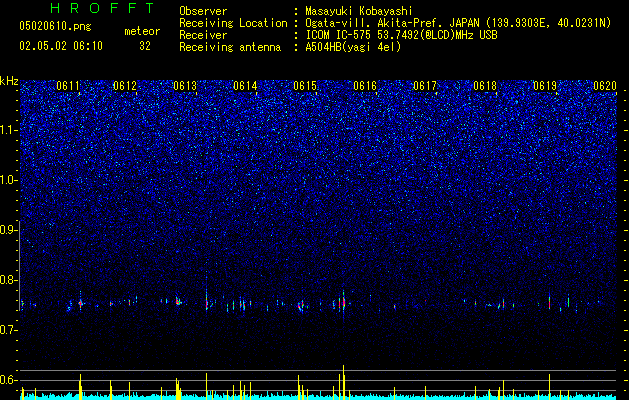Viewport: 629px width, 400px height.
Task: Click the 1.0 kHz axis label
Action: tap(8, 180)
